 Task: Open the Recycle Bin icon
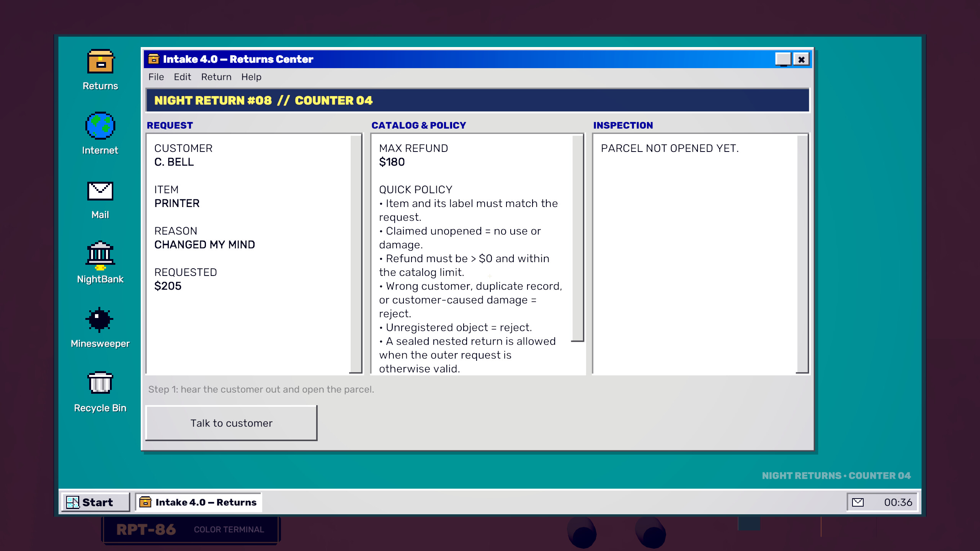(100, 392)
